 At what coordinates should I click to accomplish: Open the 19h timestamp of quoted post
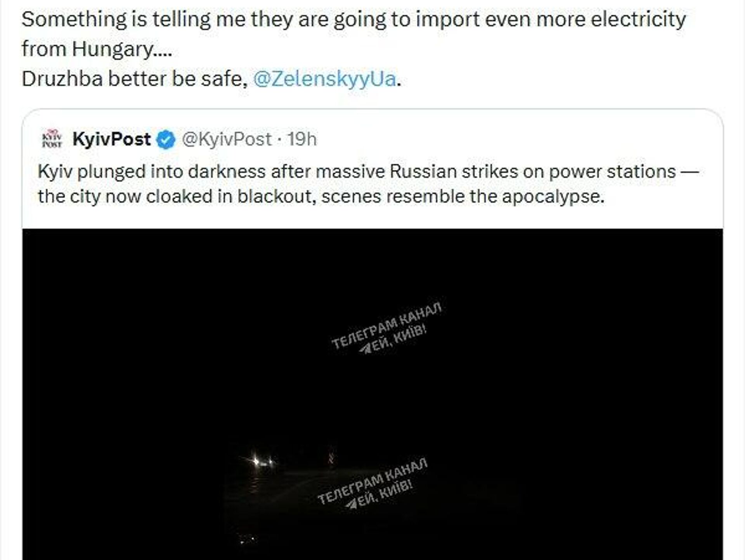[302, 139]
